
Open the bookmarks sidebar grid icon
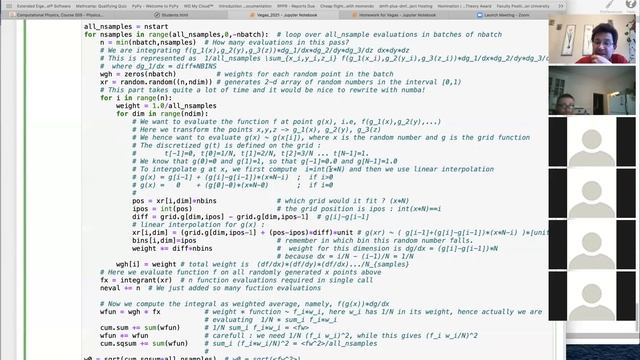[9, 6]
